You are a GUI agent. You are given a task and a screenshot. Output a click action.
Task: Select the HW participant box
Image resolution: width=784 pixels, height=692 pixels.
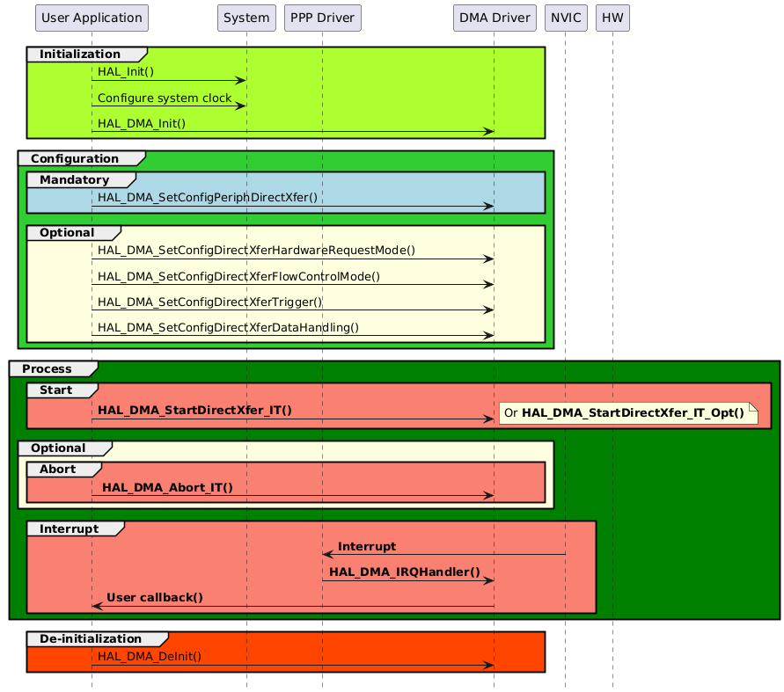612,18
